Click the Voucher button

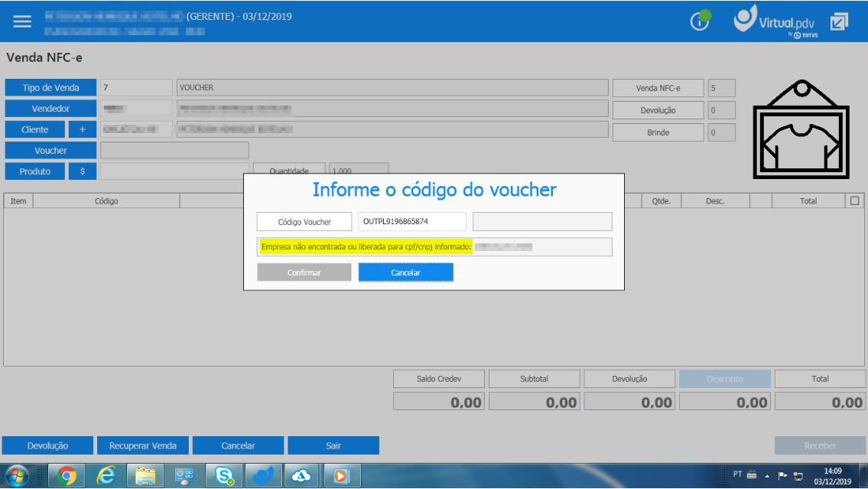(x=51, y=151)
